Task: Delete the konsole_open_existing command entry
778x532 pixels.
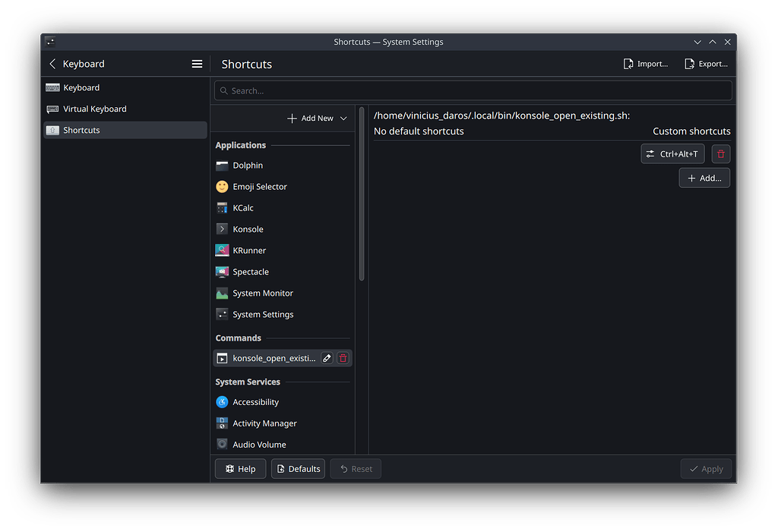Action: (343, 358)
